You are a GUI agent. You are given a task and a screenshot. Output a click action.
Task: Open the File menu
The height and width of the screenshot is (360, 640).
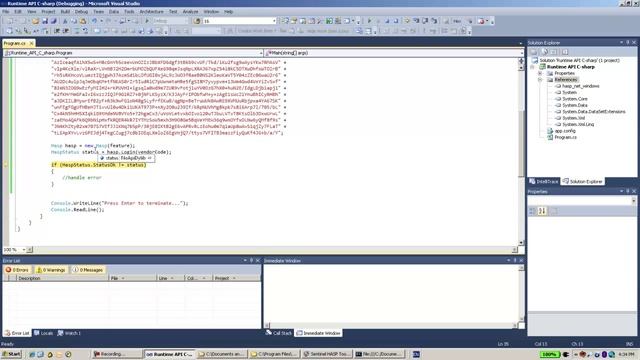(6, 12)
